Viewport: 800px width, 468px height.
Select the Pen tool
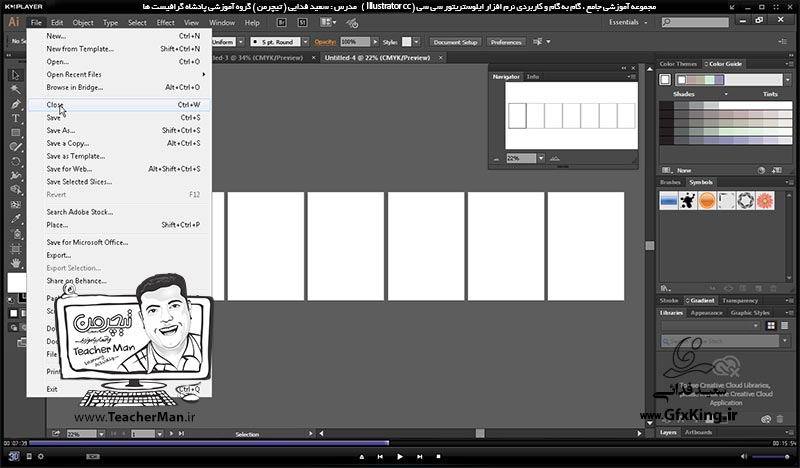16,104
